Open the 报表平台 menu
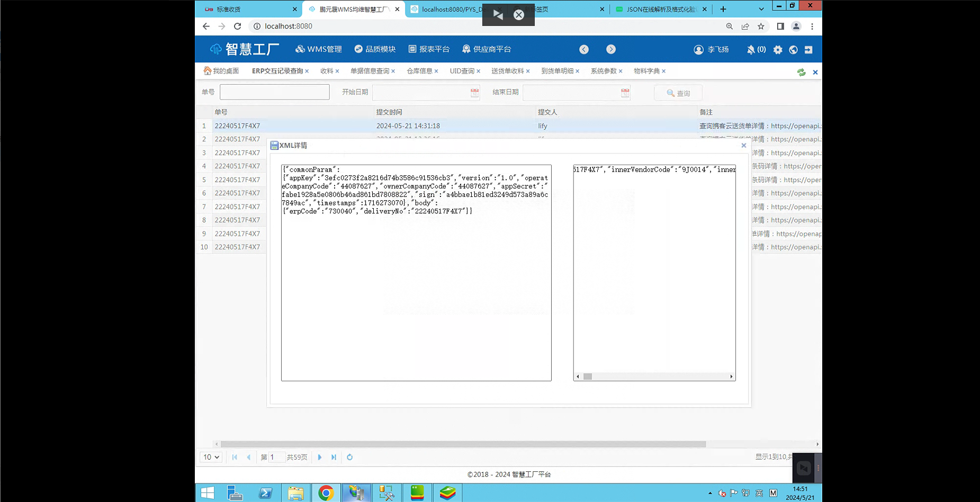 (429, 49)
